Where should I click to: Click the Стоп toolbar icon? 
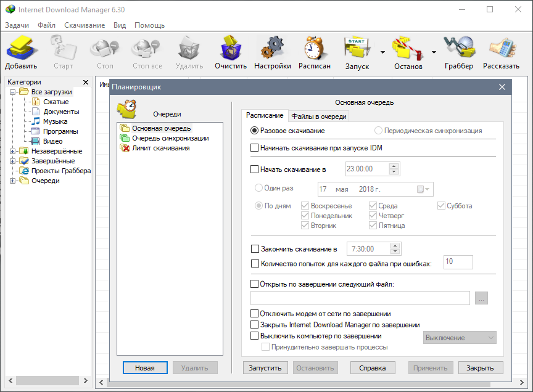(105, 48)
